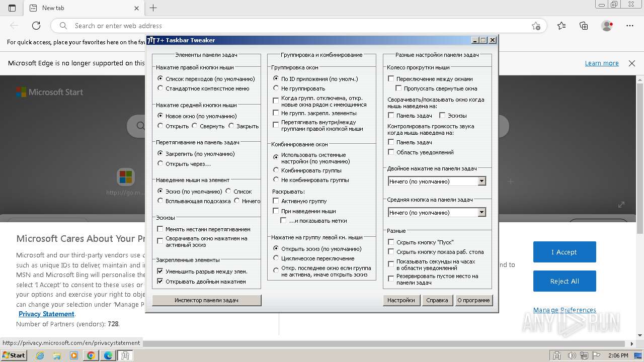Refresh the Edge page

(x=36, y=26)
